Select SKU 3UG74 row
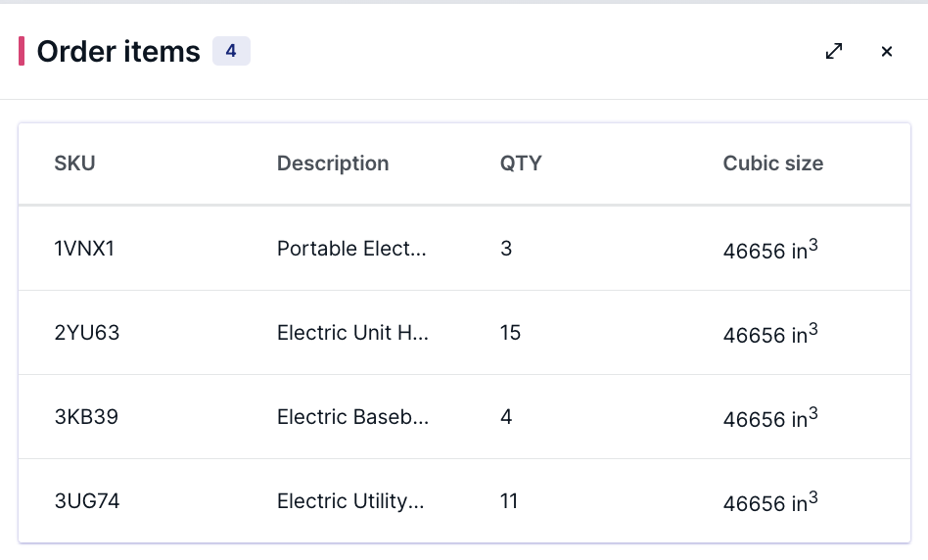This screenshot has width=928, height=560. coord(465,501)
